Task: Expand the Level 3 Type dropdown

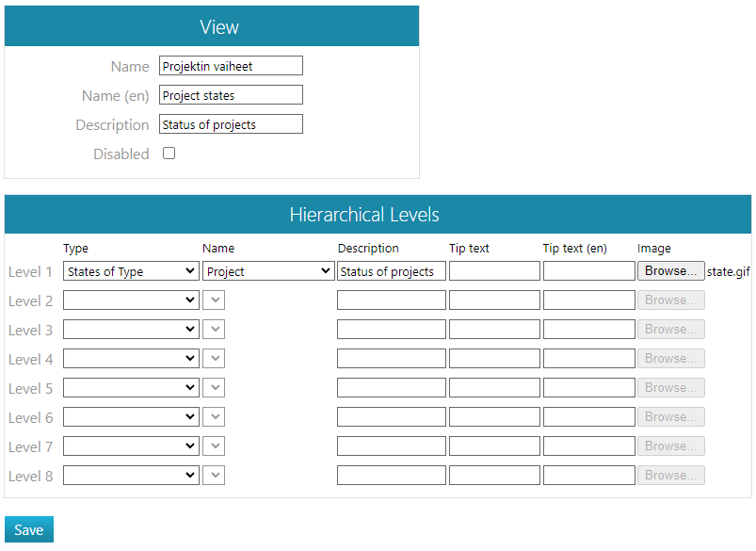Action: (x=131, y=330)
